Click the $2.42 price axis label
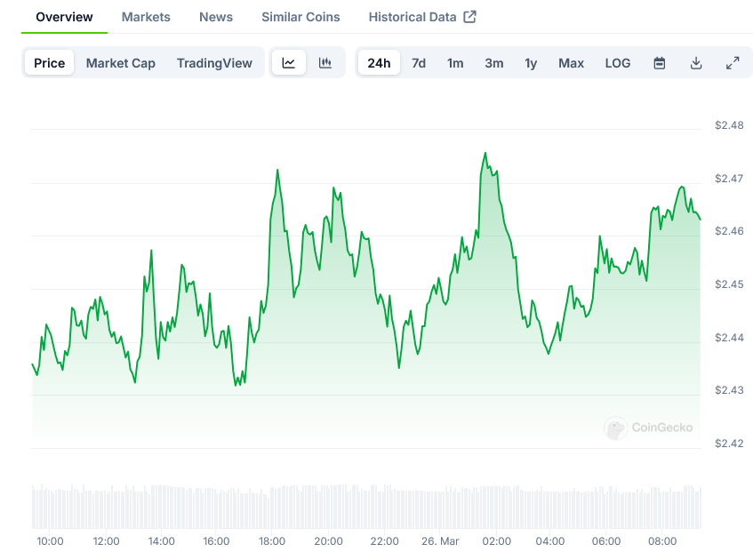Viewport: 753px width, 560px height. click(729, 444)
